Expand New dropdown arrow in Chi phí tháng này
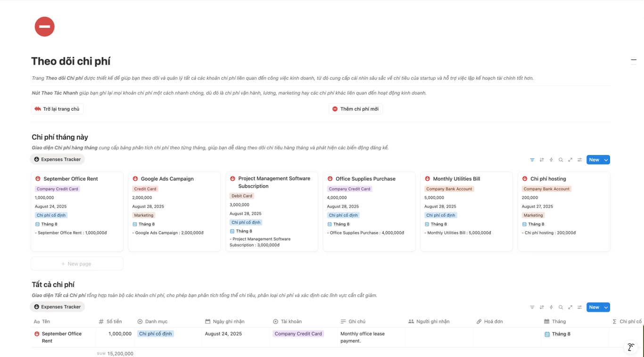The image size is (644, 357). point(606,160)
